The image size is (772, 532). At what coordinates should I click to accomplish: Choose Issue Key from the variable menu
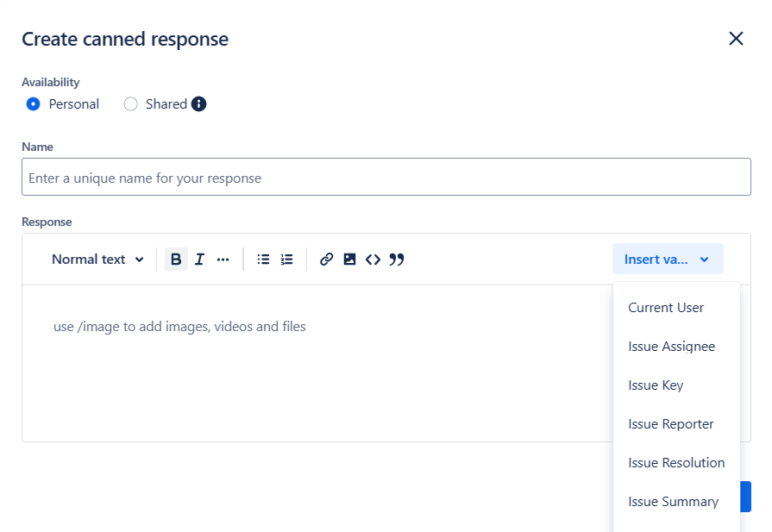[x=656, y=385]
